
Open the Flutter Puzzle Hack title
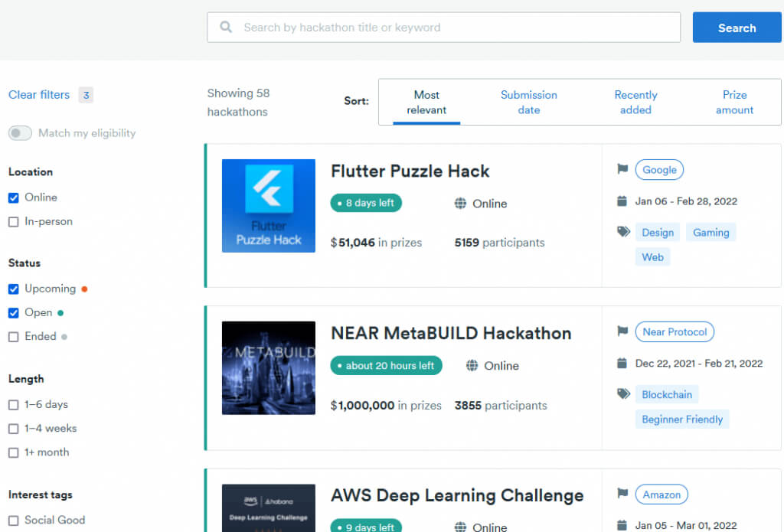[410, 171]
